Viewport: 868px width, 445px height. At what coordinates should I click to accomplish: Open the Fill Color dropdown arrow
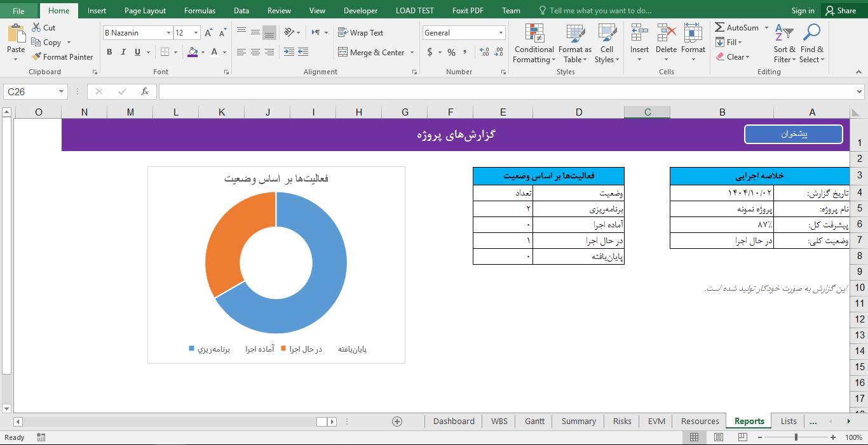tap(202, 52)
